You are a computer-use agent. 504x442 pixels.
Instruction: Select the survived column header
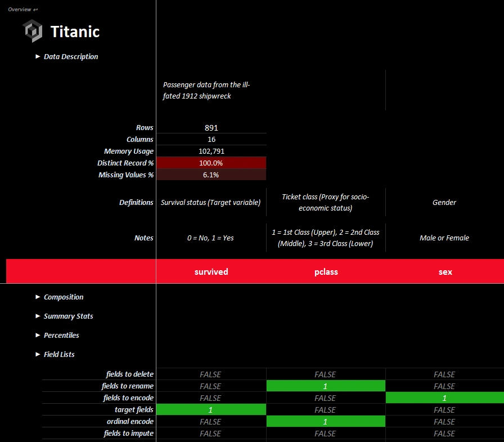point(211,272)
